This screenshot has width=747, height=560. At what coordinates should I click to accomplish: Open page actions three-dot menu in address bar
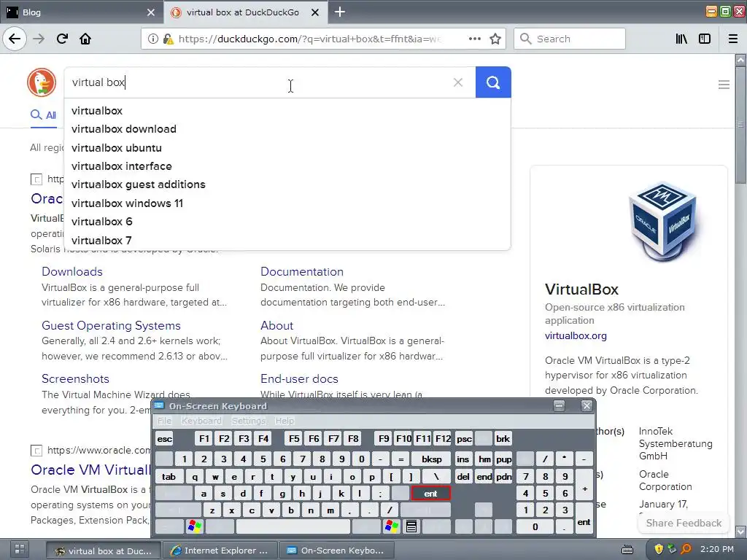474,39
